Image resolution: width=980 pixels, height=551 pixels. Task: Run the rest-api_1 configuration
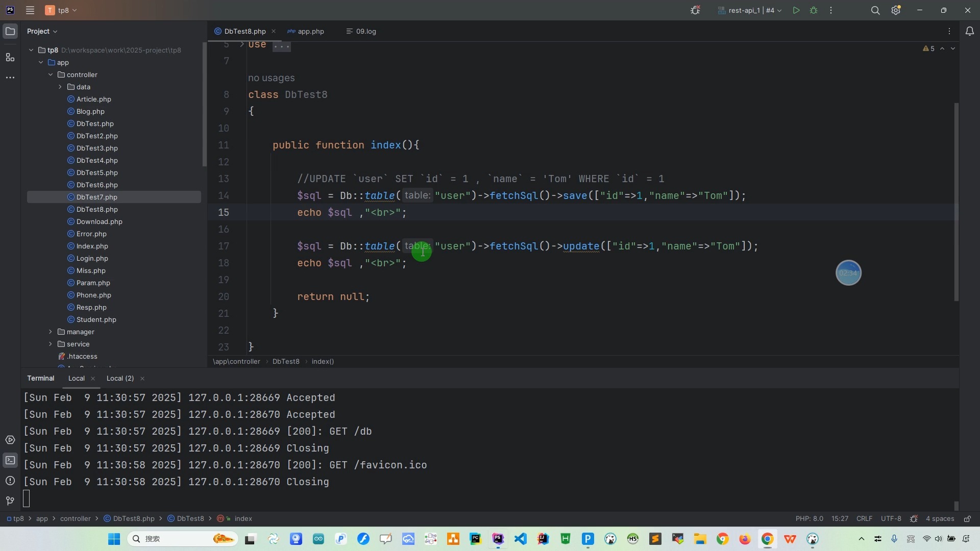(x=796, y=10)
